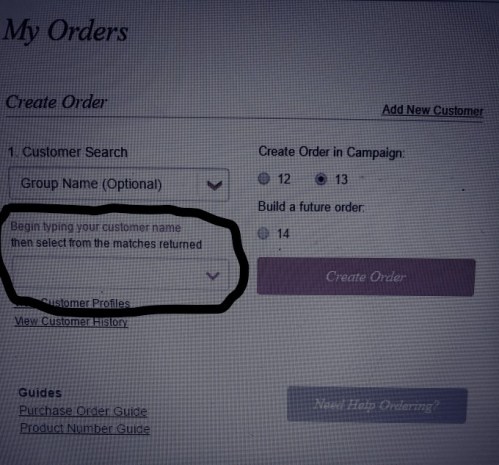Viewport: 499px width, 465px height.
Task: Click the Create Order in Campaign label
Action: coord(331,152)
